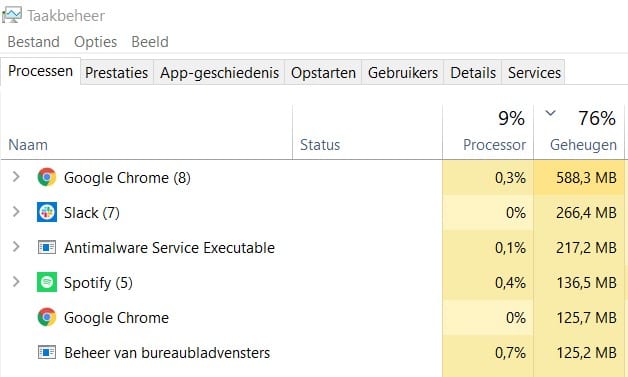This screenshot has height=377, width=628.
Task: Open the Bestand menu
Action: [34, 42]
